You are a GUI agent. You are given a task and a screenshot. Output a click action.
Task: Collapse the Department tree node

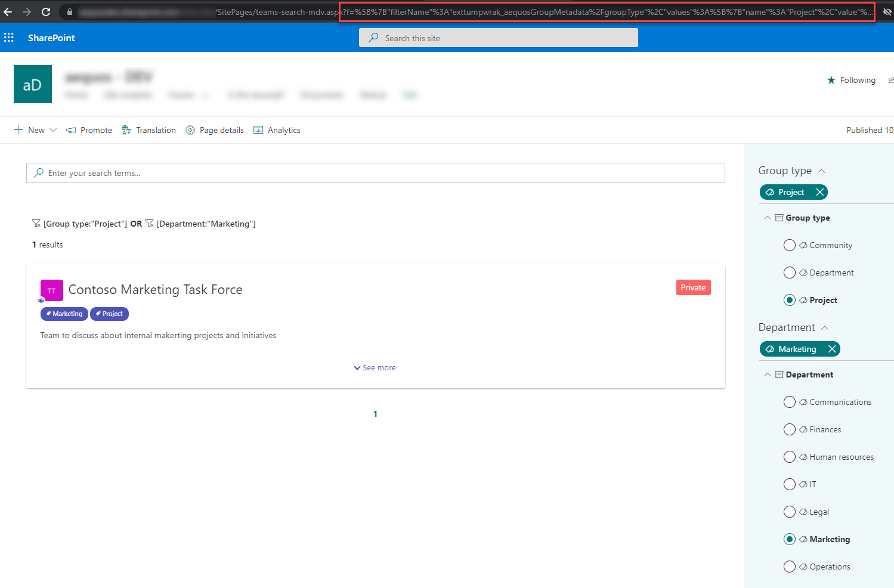(768, 375)
